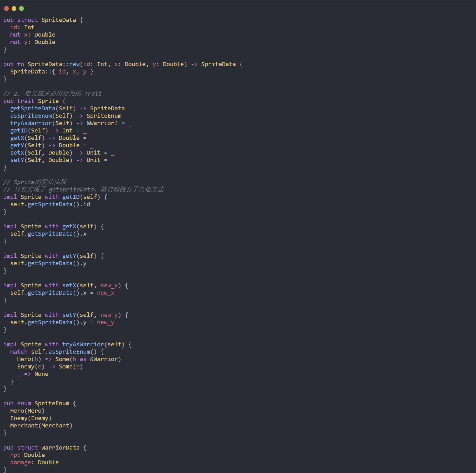Click 'impl Sprite with setX(self, new_x)' line

[x=66, y=285]
